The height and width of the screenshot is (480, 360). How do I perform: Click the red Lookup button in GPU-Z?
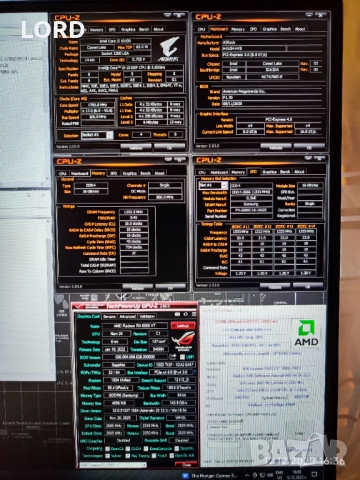[183, 325]
